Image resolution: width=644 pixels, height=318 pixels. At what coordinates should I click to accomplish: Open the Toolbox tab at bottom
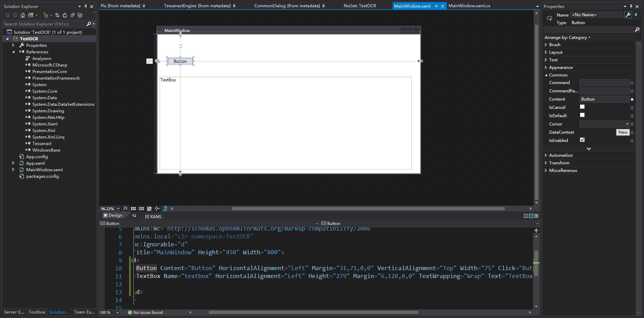point(37,312)
